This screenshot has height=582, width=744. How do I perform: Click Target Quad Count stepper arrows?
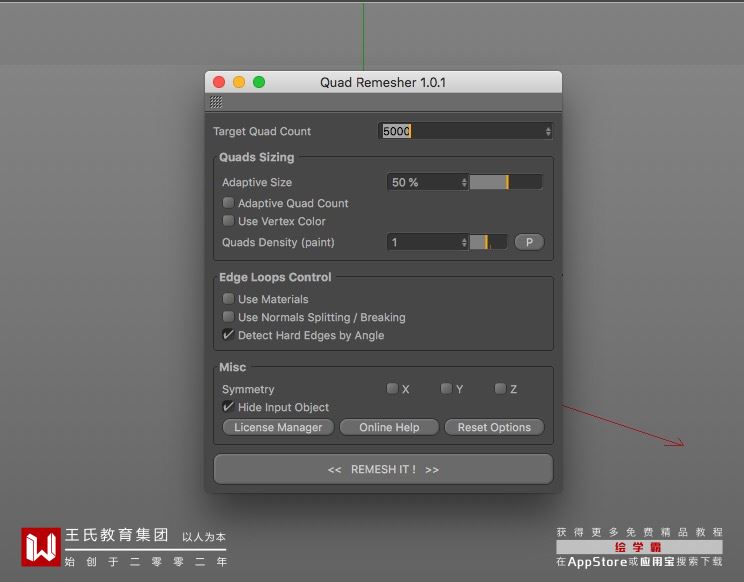coord(548,131)
